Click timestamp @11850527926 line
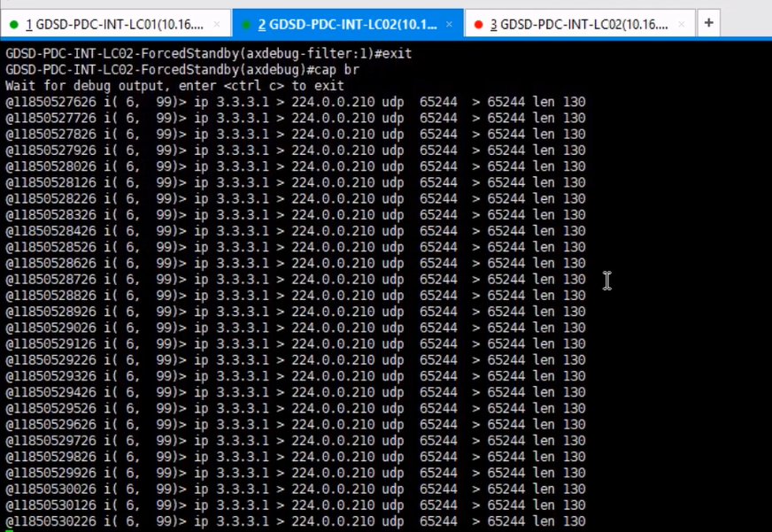Viewport: 772px width, 532px height. coord(296,150)
